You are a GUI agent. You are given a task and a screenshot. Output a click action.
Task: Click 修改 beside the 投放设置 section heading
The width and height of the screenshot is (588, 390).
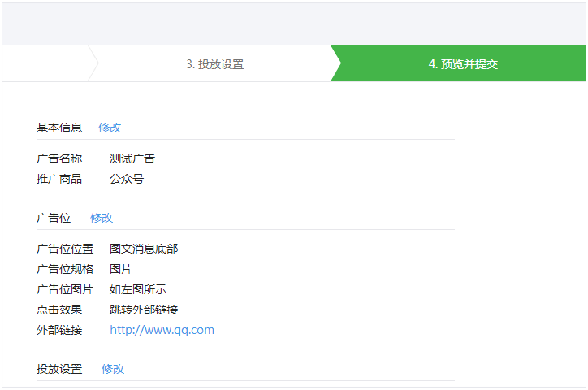coord(113,369)
